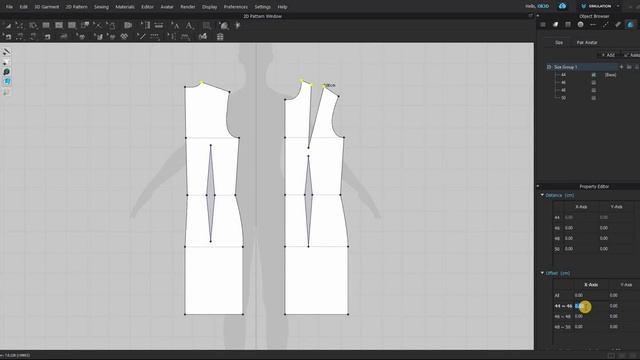Switch to the Size tab
Screen dimensions: 640x360
pos(559,42)
